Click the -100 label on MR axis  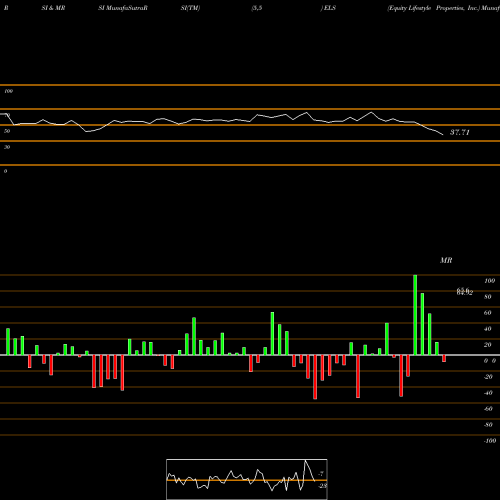[490, 441]
